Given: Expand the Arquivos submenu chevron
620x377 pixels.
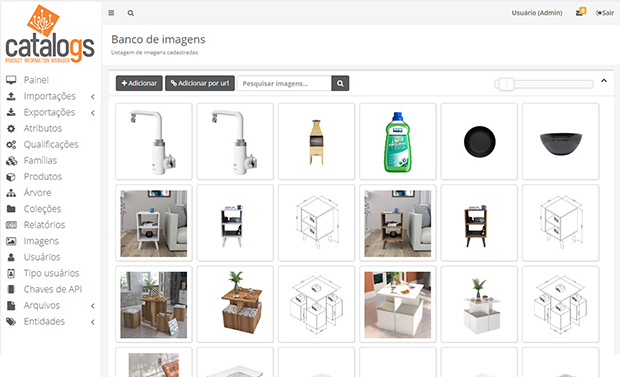Looking at the screenshot, I should (x=93, y=306).
